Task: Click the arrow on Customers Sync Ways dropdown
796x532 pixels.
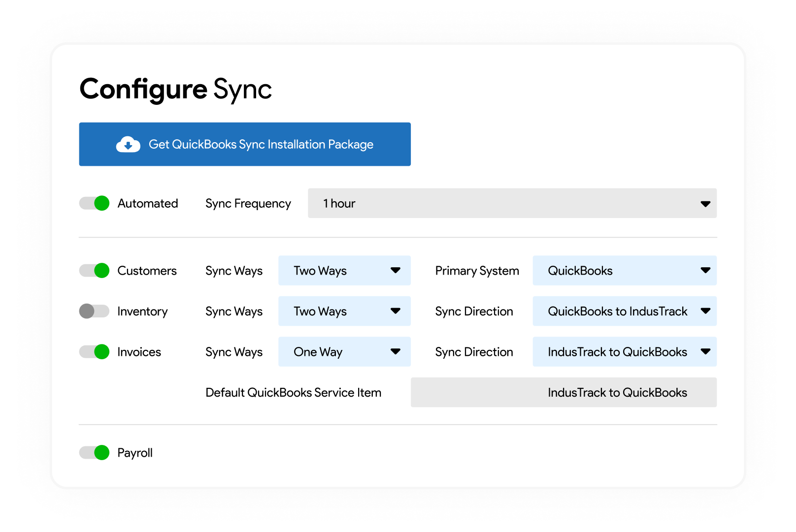Action: pos(396,271)
